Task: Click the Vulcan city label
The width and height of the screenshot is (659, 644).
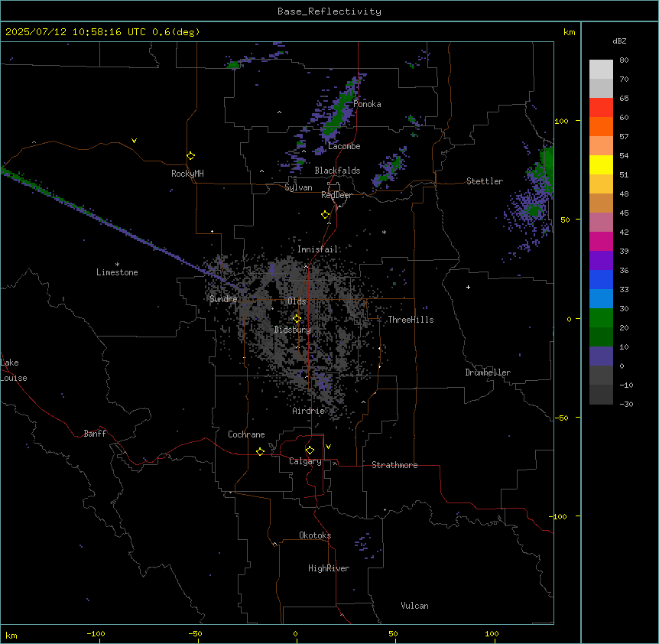Action: (415, 606)
